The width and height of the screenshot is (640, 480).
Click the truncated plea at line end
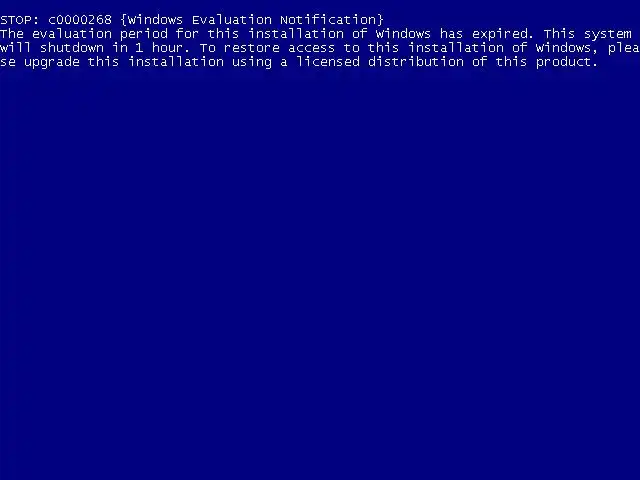coord(624,49)
